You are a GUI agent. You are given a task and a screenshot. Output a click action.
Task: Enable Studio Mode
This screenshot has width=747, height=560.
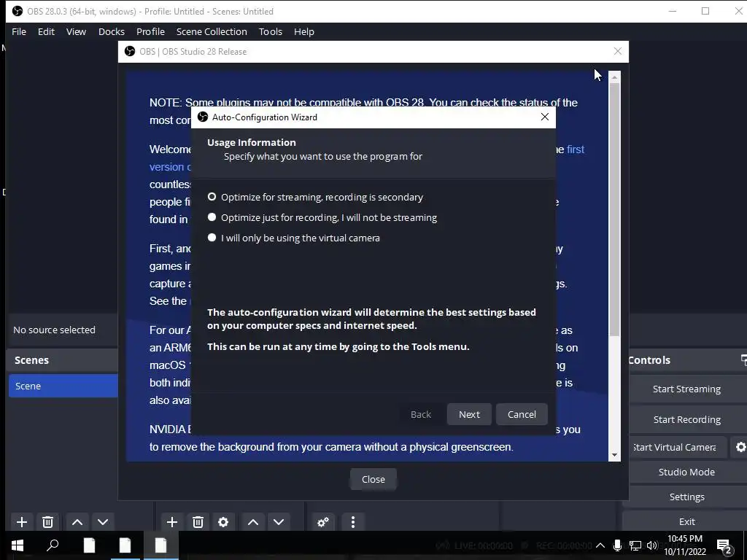point(686,472)
